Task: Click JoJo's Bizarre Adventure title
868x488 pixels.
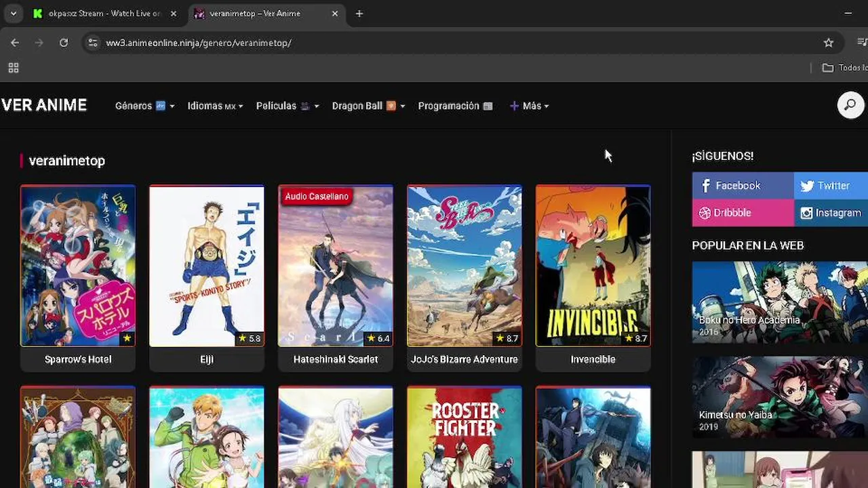Action: (465, 359)
